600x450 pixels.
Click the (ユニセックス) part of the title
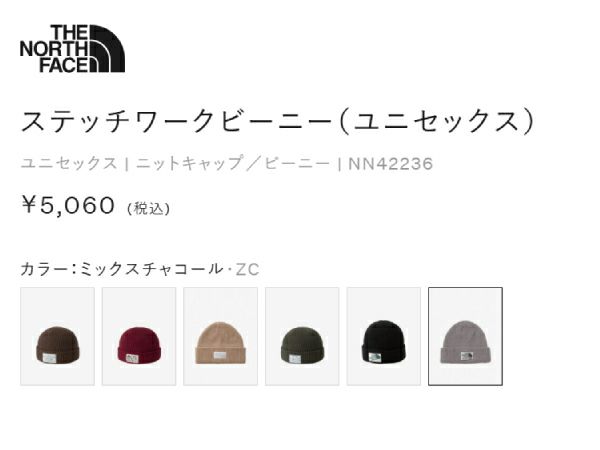click(x=436, y=121)
